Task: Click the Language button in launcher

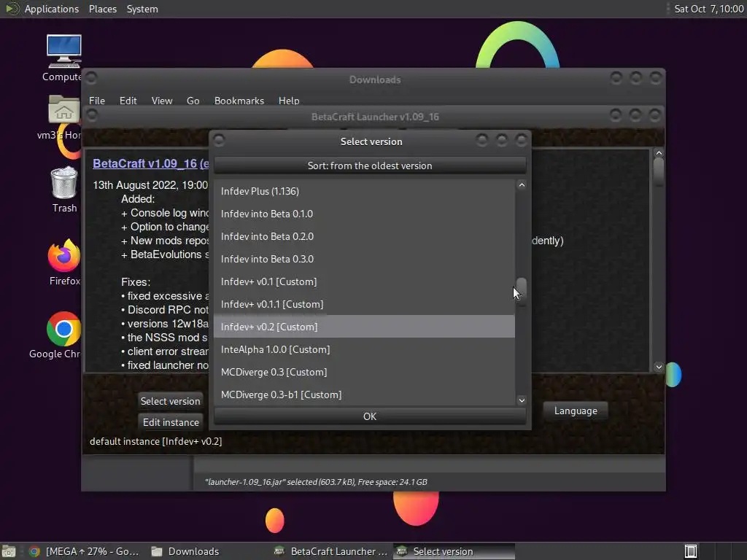Action: click(x=576, y=411)
